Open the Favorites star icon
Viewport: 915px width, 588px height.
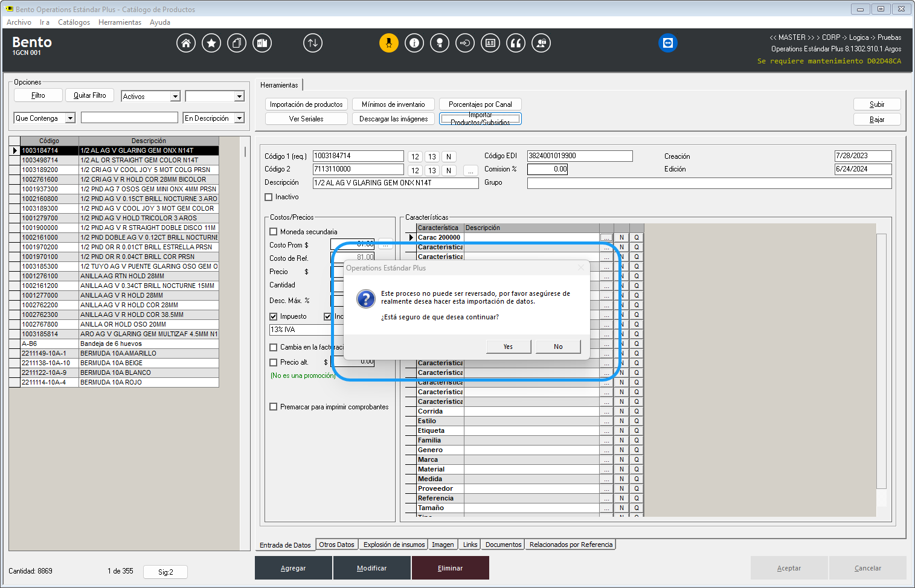pyautogui.click(x=211, y=43)
